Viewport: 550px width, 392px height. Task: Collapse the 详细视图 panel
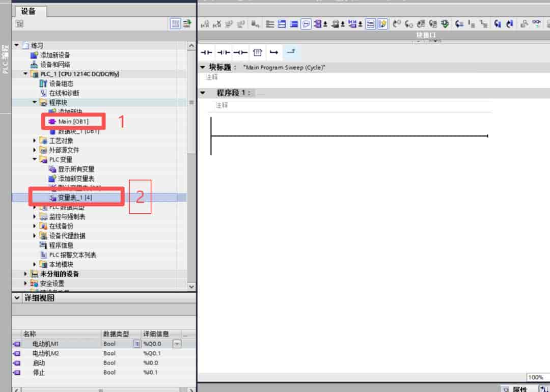click(x=17, y=298)
